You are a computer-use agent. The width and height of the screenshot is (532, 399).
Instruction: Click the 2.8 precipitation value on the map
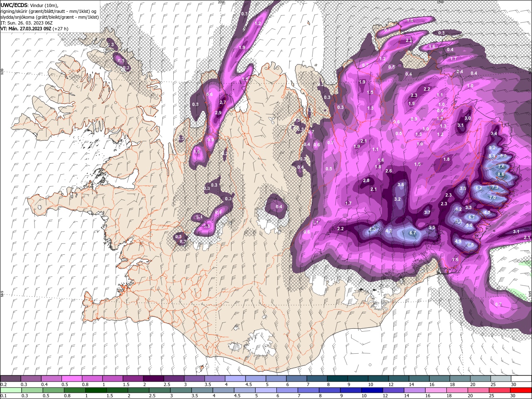click(x=366, y=180)
